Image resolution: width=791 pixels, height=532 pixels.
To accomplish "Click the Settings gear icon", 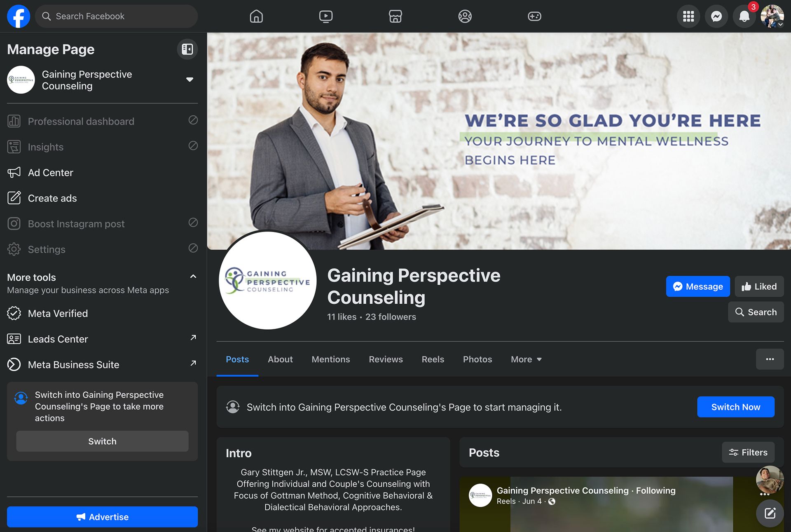I will point(14,249).
